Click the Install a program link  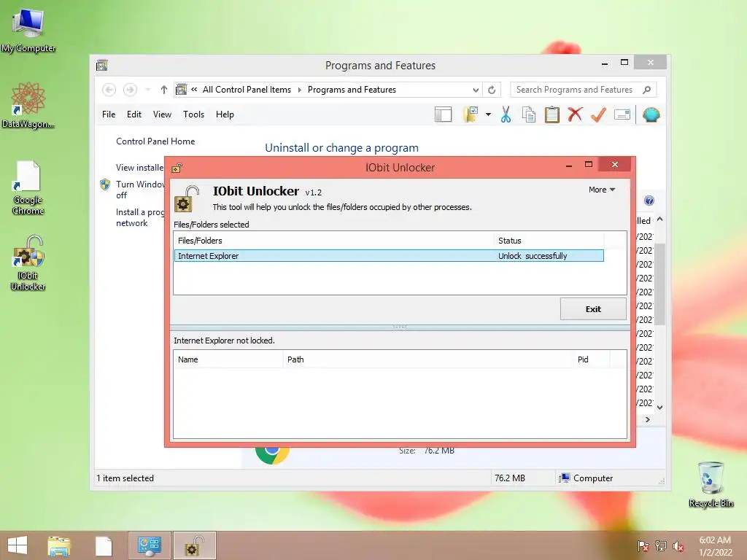[x=140, y=217]
